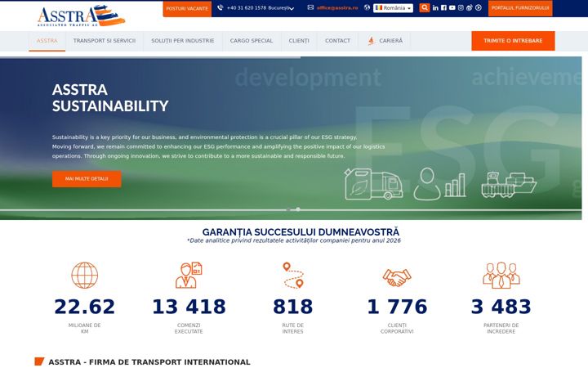Click Firma de Transport International heading
The width and height of the screenshot is (588, 368).
[149, 362]
